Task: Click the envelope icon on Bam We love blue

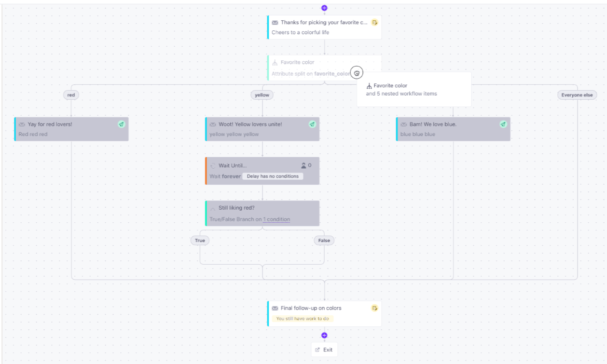Action: coord(404,124)
